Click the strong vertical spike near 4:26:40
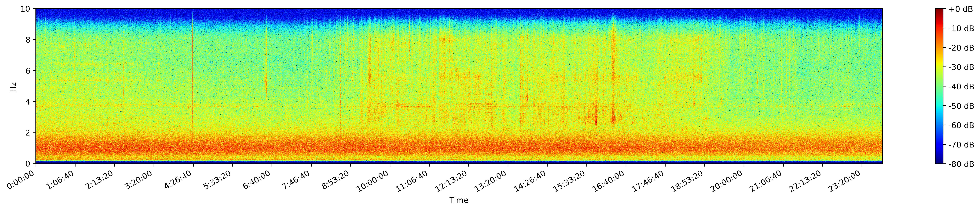This screenshot has height=210, width=980. 192,76
